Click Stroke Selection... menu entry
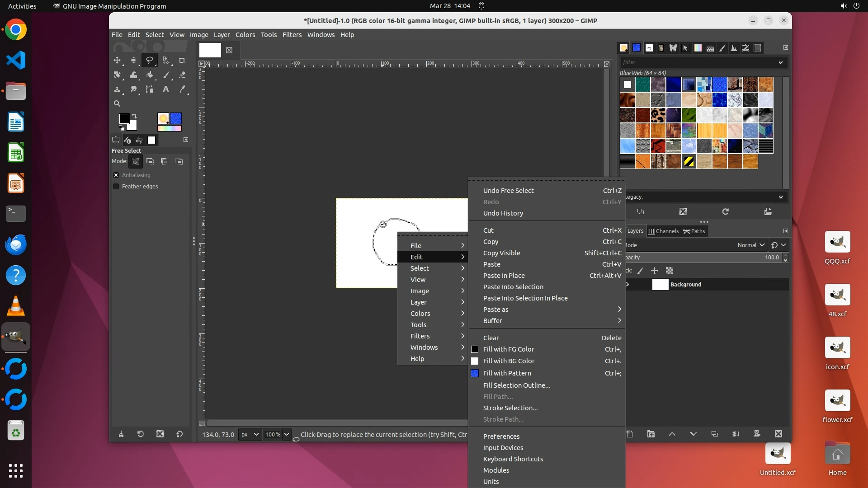 coord(510,408)
